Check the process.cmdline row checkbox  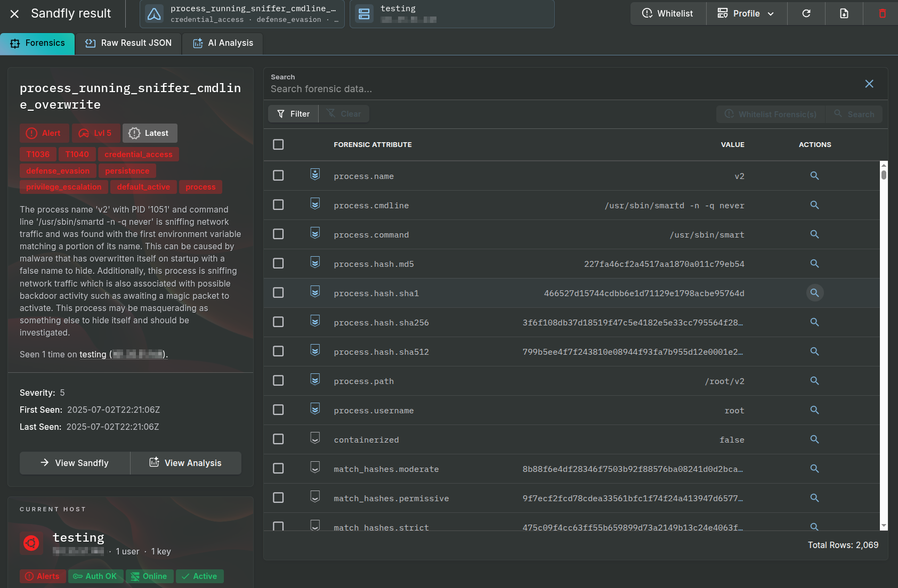tap(278, 205)
